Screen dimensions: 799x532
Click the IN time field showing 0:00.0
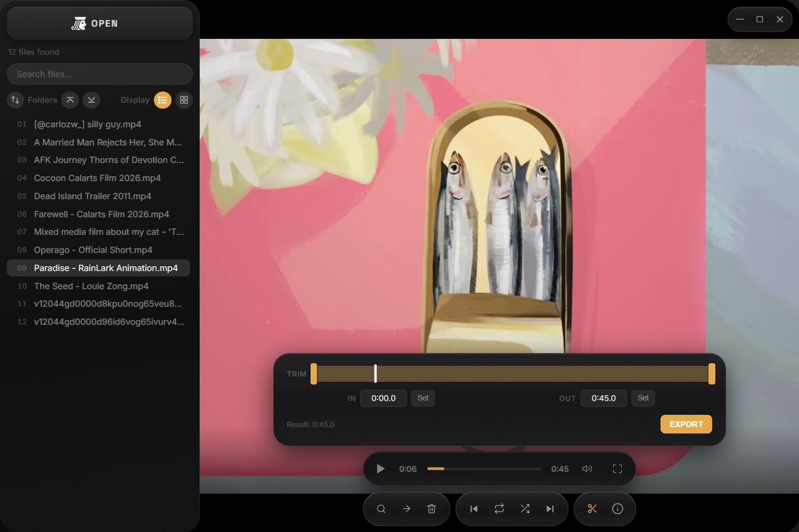pos(384,398)
